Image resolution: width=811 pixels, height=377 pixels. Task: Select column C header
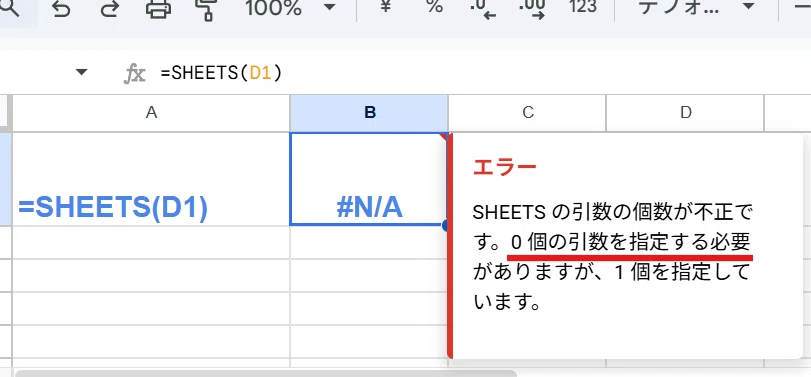(x=527, y=113)
